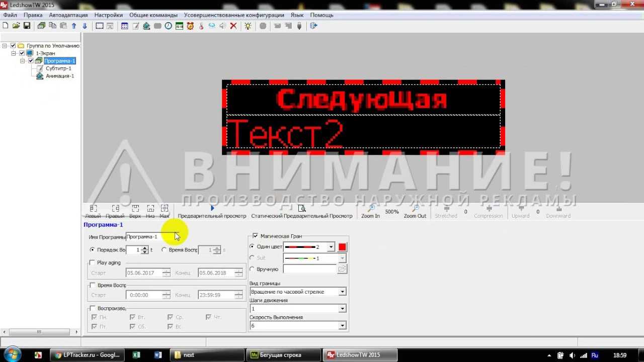The height and width of the screenshot is (362, 644).
Task: Click the temperature thermometer toolbar icon
Action: coord(201,26)
